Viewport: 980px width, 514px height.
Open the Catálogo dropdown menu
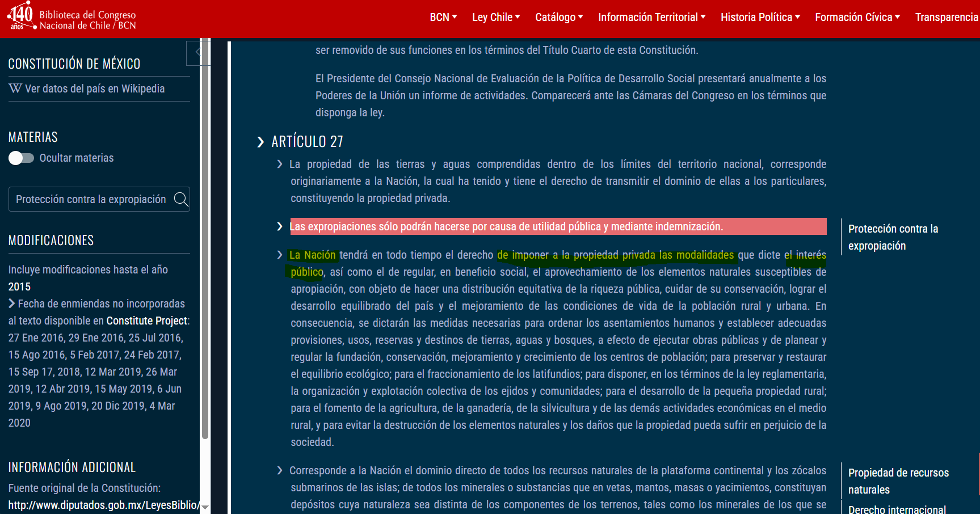pos(559,18)
